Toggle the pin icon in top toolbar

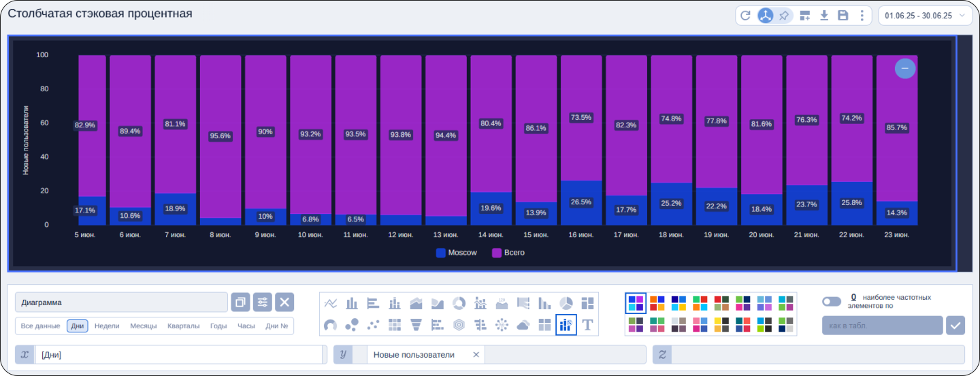coord(784,16)
